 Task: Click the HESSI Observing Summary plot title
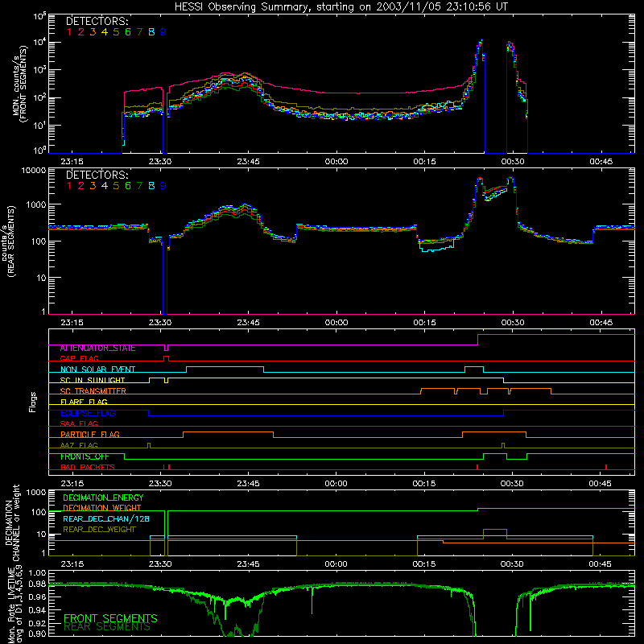(x=341, y=7)
